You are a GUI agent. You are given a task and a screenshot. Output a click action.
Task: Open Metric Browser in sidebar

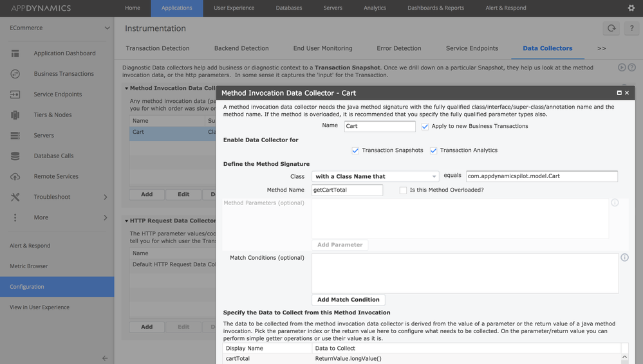click(x=29, y=266)
